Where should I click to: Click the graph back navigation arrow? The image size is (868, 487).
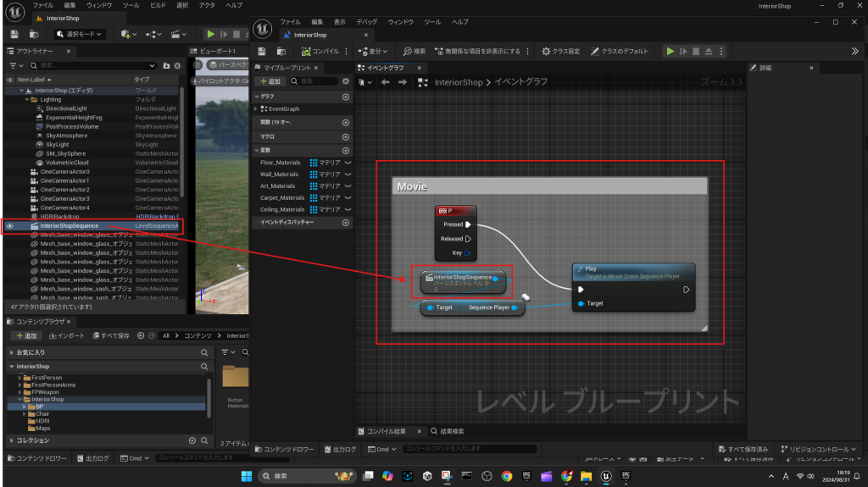pyautogui.click(x=386, y=82)
